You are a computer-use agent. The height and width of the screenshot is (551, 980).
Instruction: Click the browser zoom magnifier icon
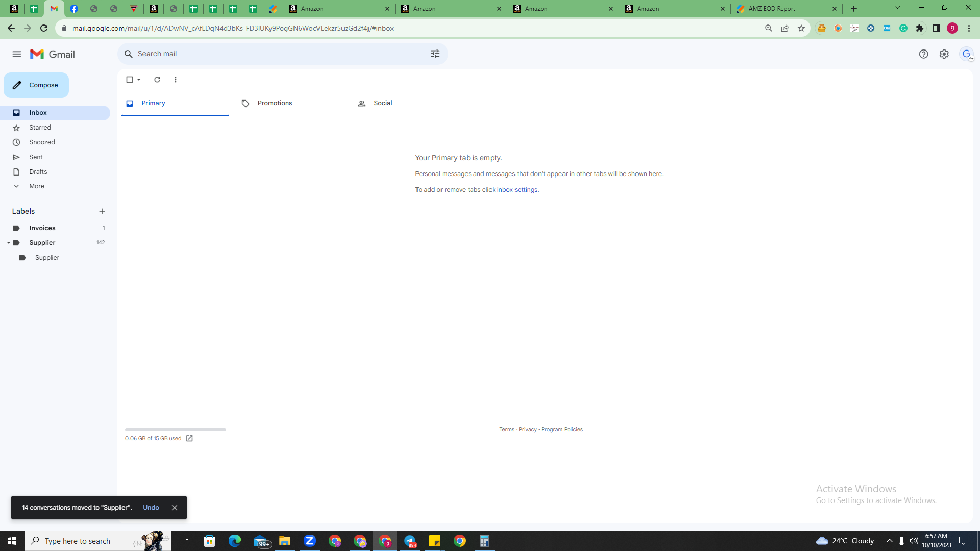[x=769, y=28]
